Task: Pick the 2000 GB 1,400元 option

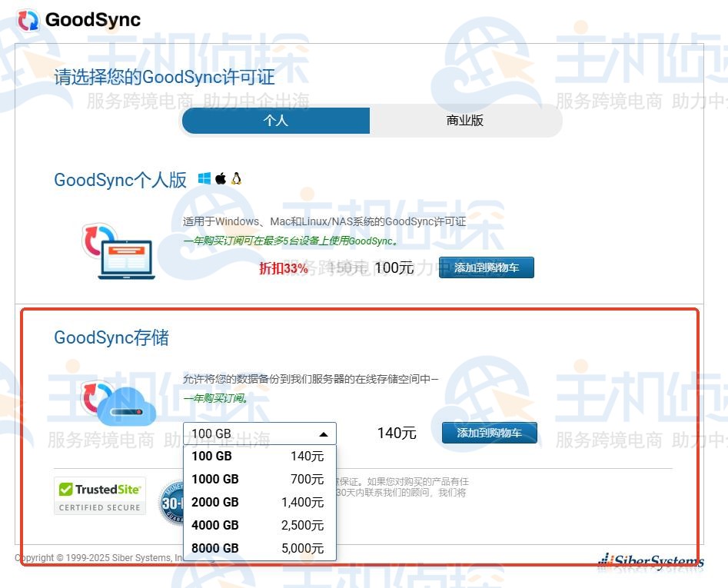Action: coord(260,502)
